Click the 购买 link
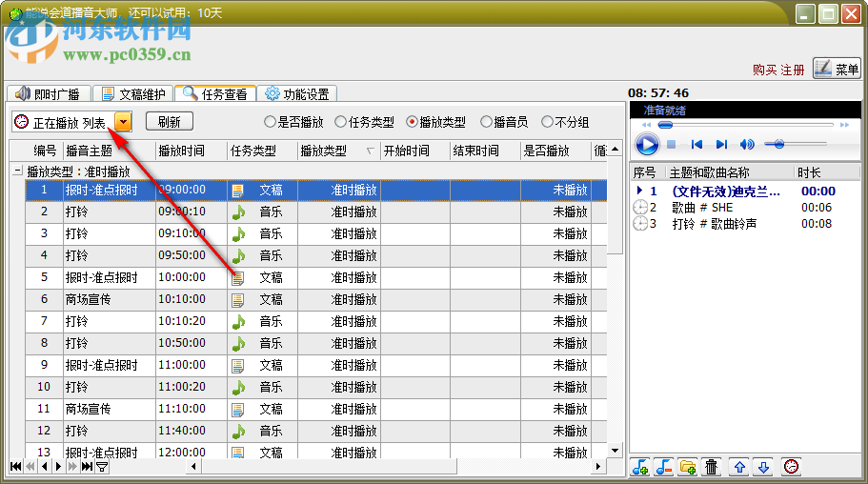This screenshot has height=484, width=868. [x=765, y=70]
